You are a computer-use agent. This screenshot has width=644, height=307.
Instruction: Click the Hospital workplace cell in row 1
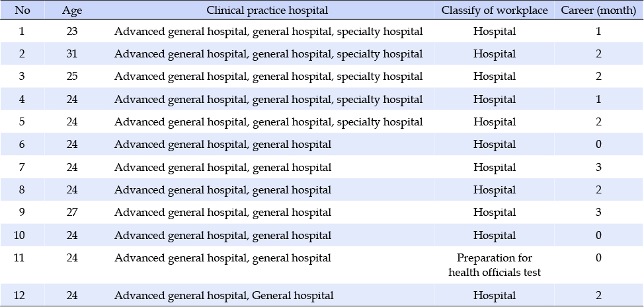pyautogui.click(x=495, y=31)
